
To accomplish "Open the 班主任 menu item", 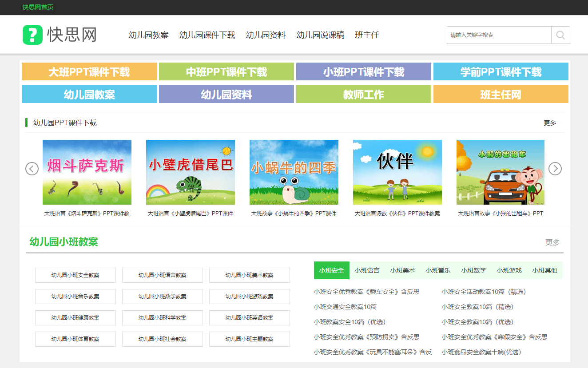I will coord(367,35).
